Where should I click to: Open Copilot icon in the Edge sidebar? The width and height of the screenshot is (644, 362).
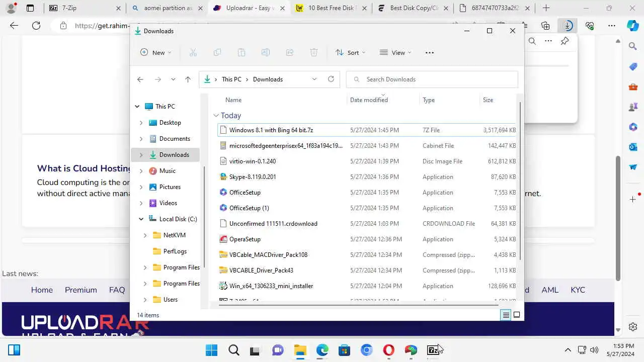tap(633, 26)
